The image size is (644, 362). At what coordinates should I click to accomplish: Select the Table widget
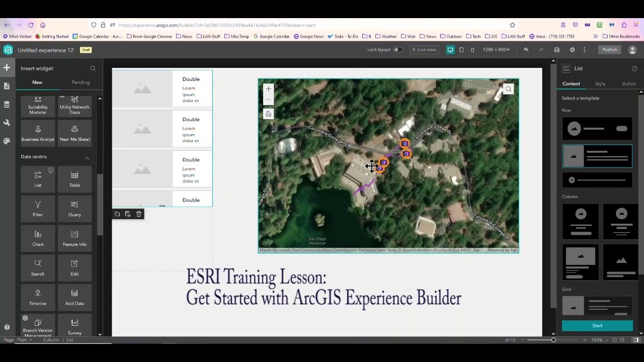point(74,178)
